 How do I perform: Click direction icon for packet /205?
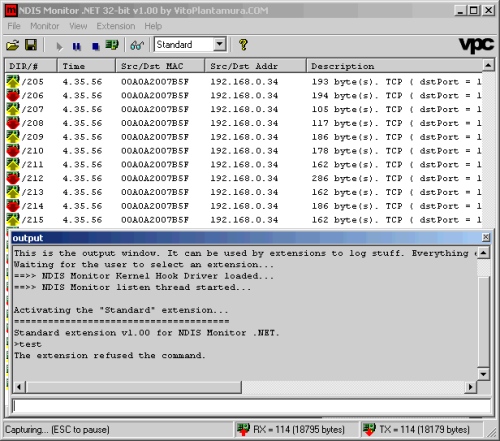pos(13,81)
